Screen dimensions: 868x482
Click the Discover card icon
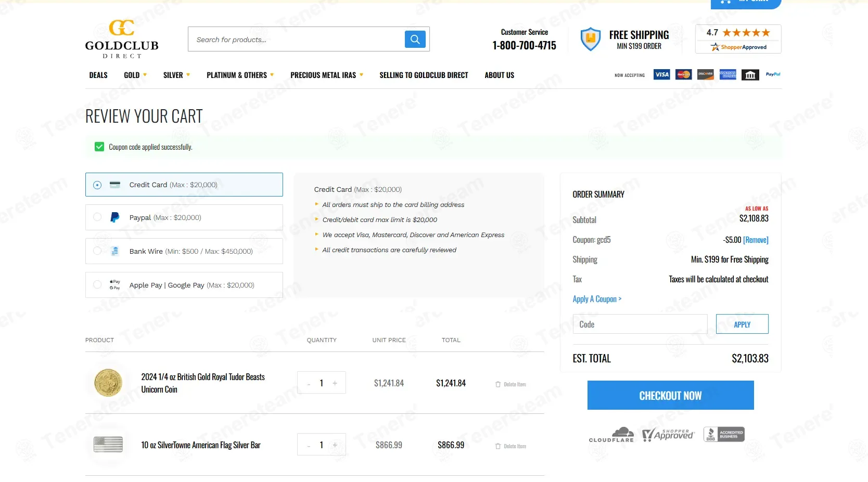706,74
